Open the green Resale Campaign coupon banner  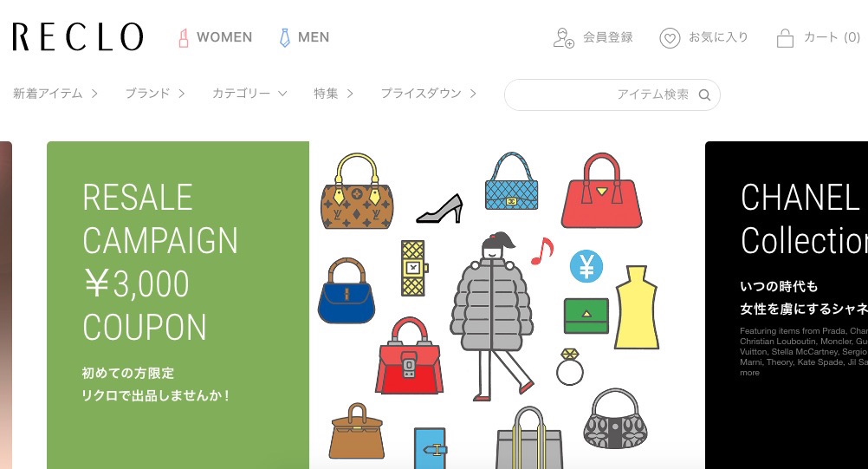click(x=178, y=305)
